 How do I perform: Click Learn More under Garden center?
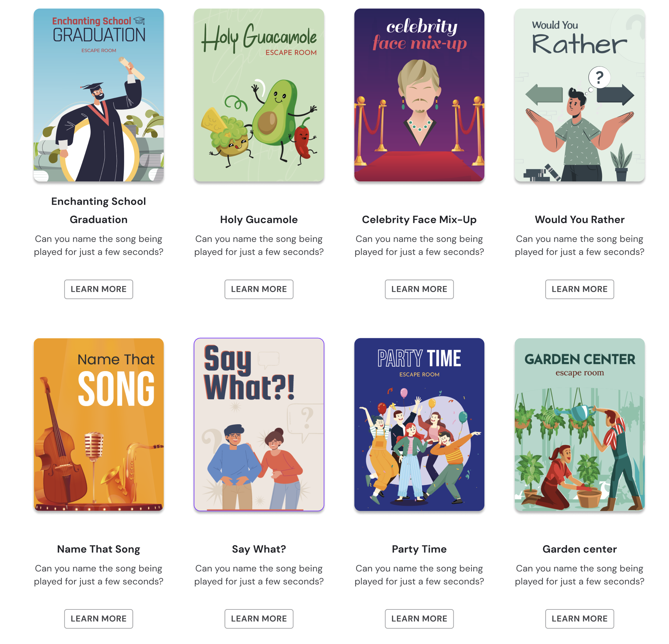[x=579, y=619]
